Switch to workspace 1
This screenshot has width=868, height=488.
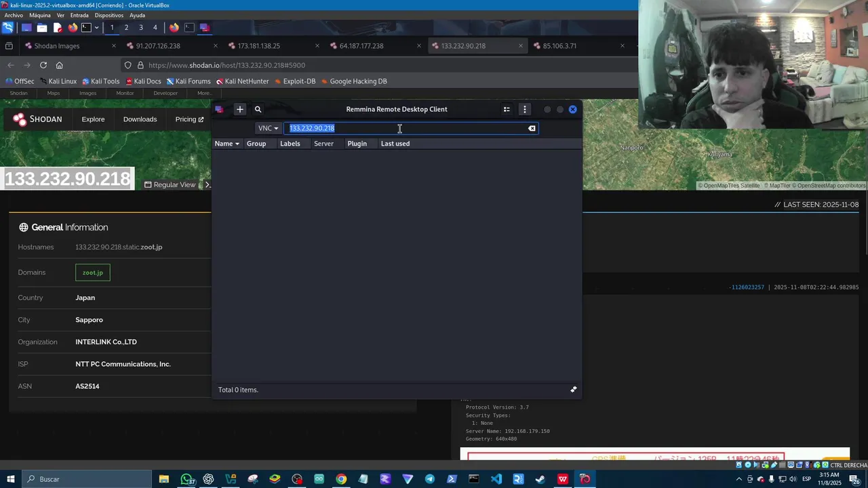pos(112,28)
